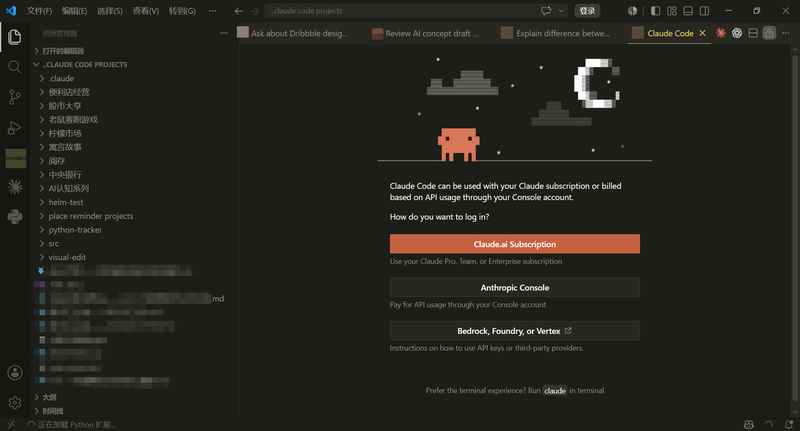Viewport: 800px width, 431px height.
Task: Open the editor More Actions ellipsis
Action: (x=786, y=33)
